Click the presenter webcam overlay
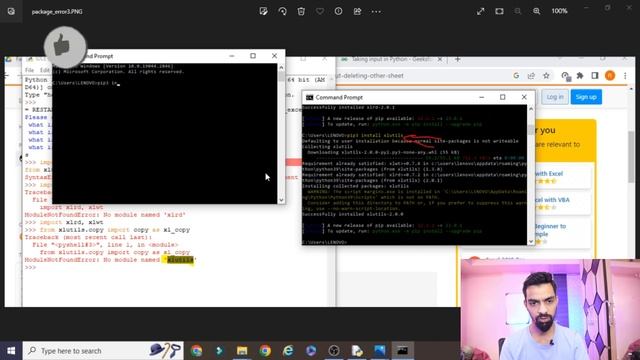640x360 pixels. 550,309
